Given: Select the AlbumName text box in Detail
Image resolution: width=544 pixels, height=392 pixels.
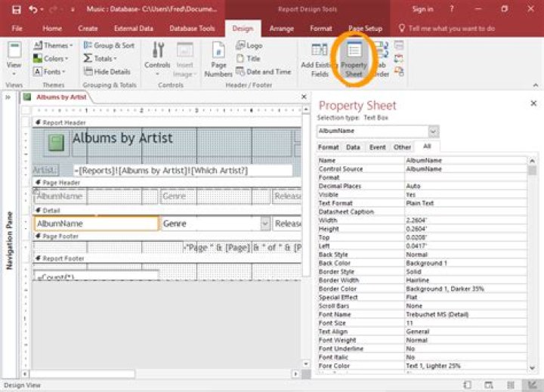Looking at the screenshot, I should click(96, 224).
